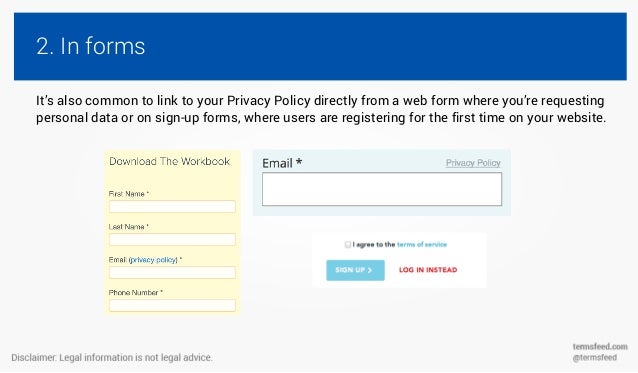Open the Privacy Policy link above Email box
This screenshot has width=638, height=373.
[x=473, y=163]
